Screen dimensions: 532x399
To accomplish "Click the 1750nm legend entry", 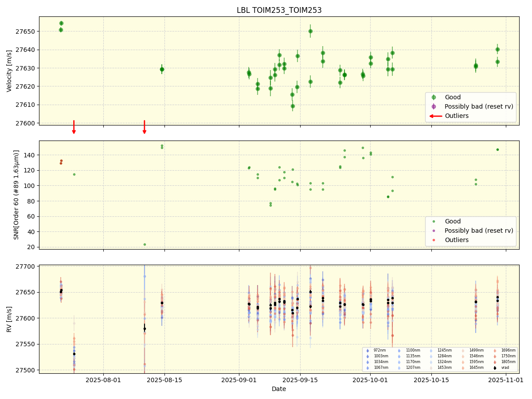I will [505, 356].
